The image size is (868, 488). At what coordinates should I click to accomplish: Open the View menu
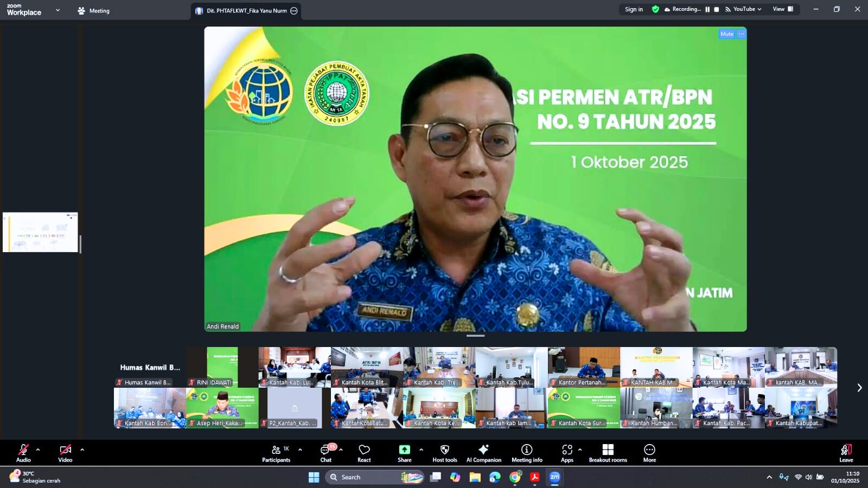780,9
